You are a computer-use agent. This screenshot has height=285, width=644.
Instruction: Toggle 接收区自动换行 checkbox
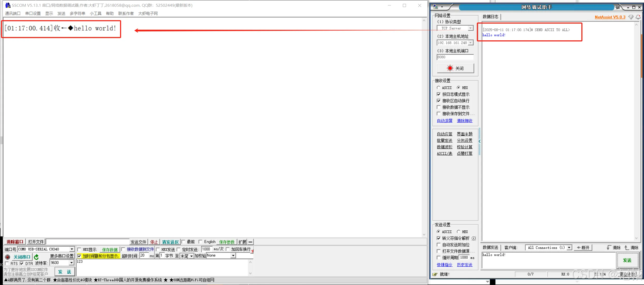pyautogui.click(x=439, y=101)
